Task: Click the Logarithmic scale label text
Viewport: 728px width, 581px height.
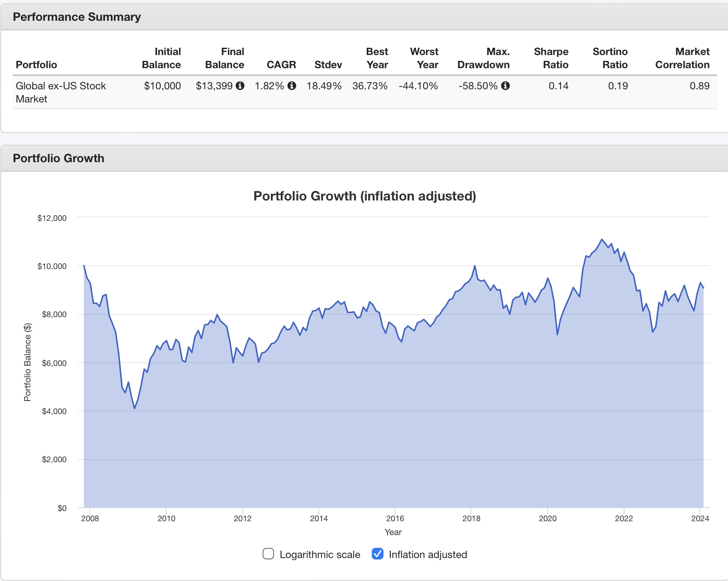Action: click(320, 554)
